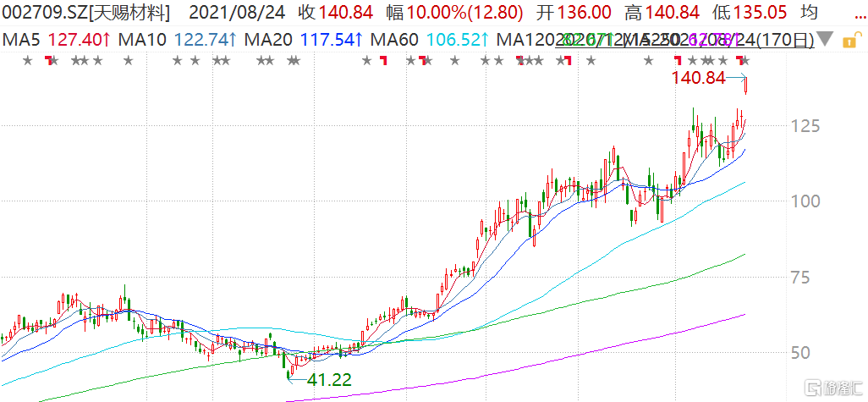Click the MA20 117.54 indicator label
Image resolution: width=868 pixels, height=402 pixels.
click(x=305, y=40)
